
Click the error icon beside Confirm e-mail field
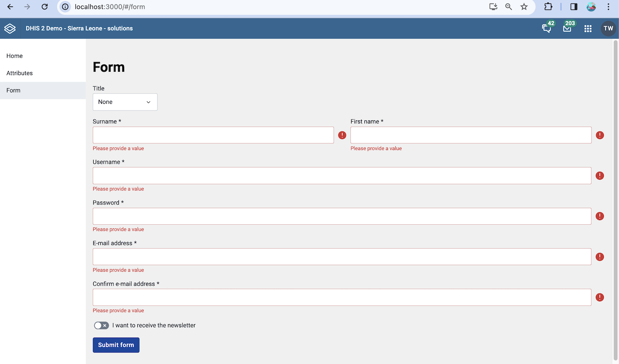[600, 297]
